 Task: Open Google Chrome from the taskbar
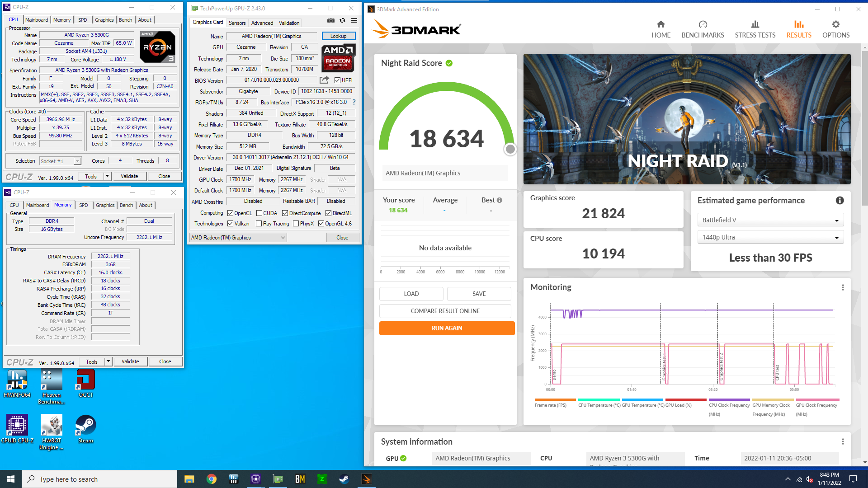211,479
